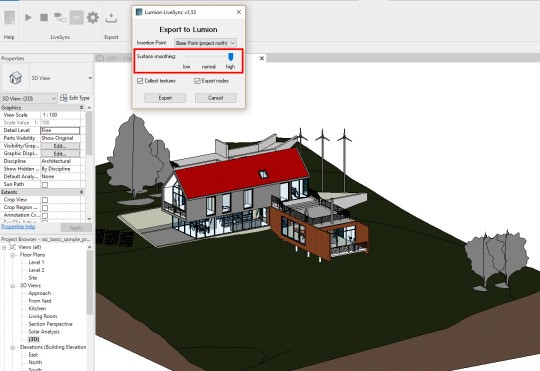The width and height of the screenshot is (540, 371).
Task: Collapse the Views (all) tree node
Action: tap(4, 247)
